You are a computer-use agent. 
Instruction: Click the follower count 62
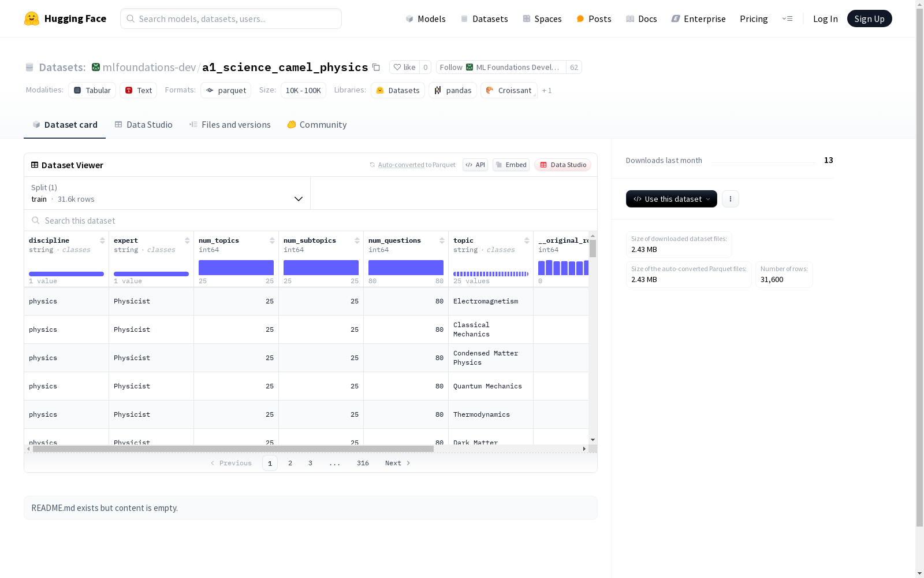[x=574, y=67]
